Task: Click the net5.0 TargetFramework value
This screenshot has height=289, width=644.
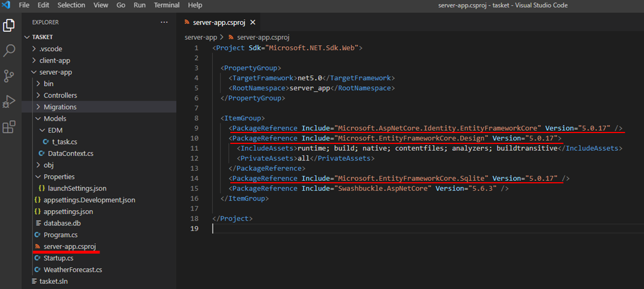Action: pos(309,78)
